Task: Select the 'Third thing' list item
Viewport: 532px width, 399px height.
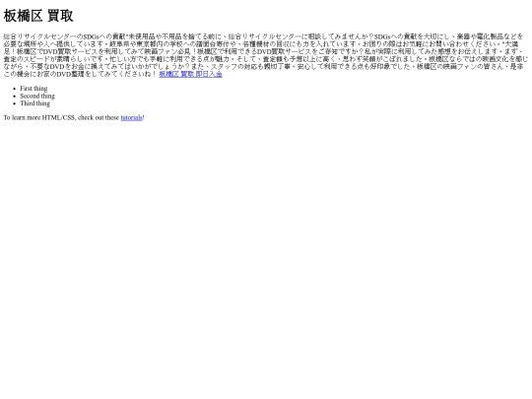Action: 34,103
